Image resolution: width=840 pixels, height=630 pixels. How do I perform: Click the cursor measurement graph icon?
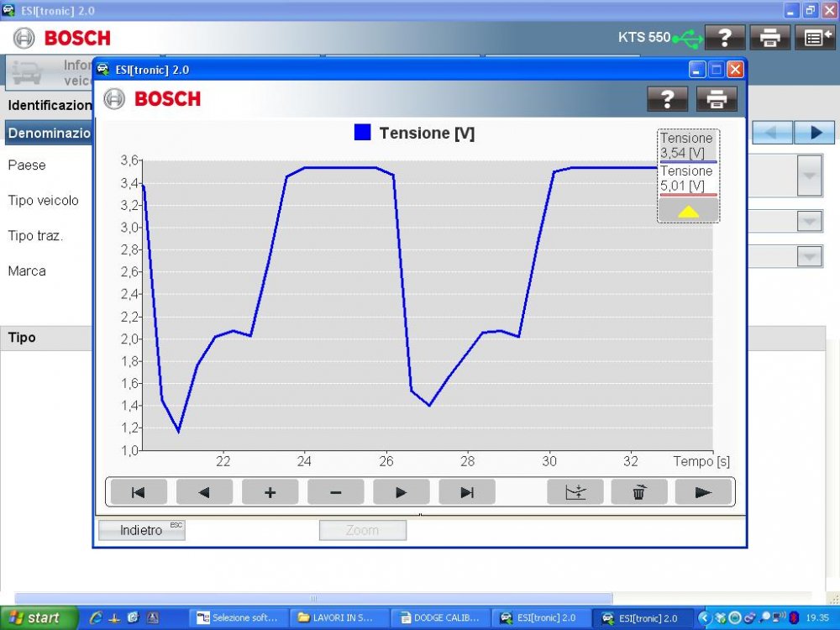click(575, 492)
